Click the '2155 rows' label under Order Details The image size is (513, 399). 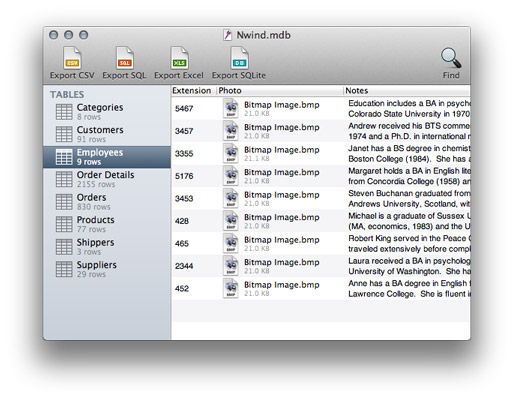[96, 184]
